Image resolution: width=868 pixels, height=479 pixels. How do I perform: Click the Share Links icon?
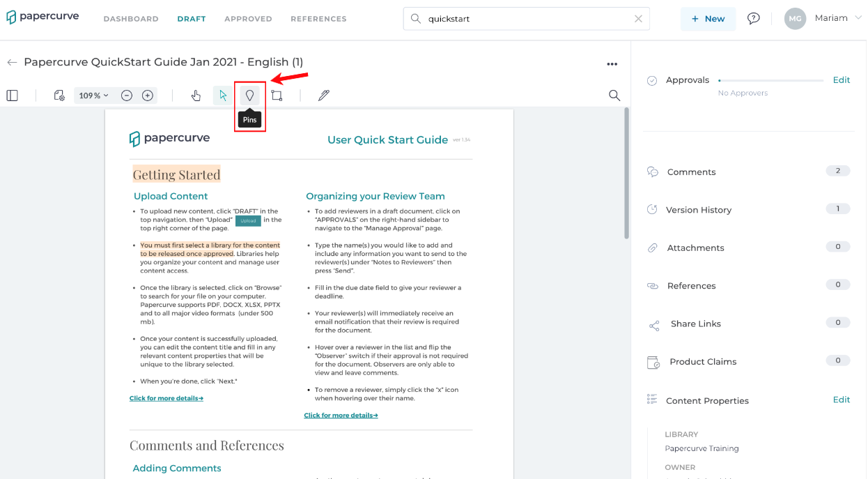(654, 326)
